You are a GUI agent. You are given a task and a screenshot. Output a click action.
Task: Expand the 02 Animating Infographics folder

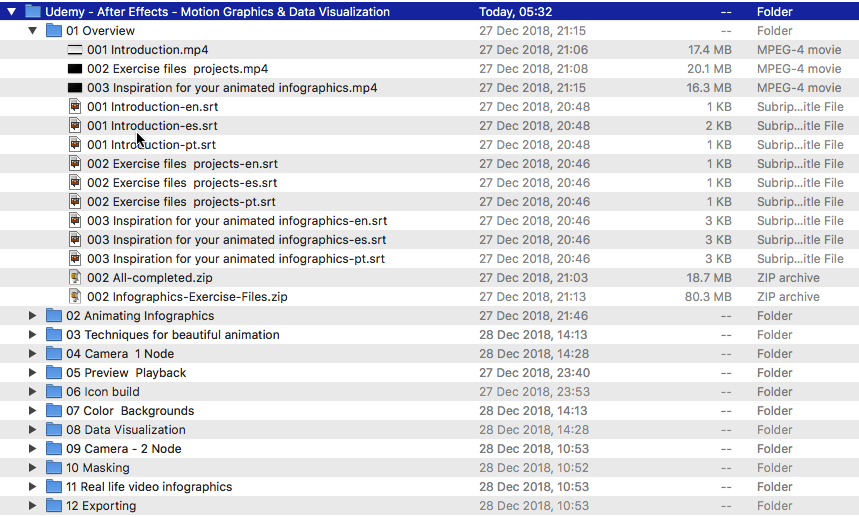coord(33,316)
